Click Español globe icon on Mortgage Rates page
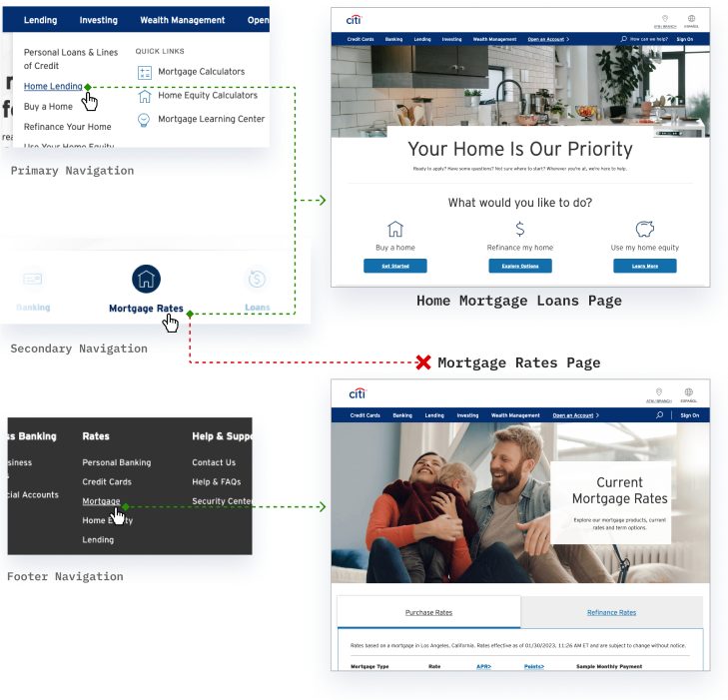This screenshot has height=700, width=728. (688, 391)
